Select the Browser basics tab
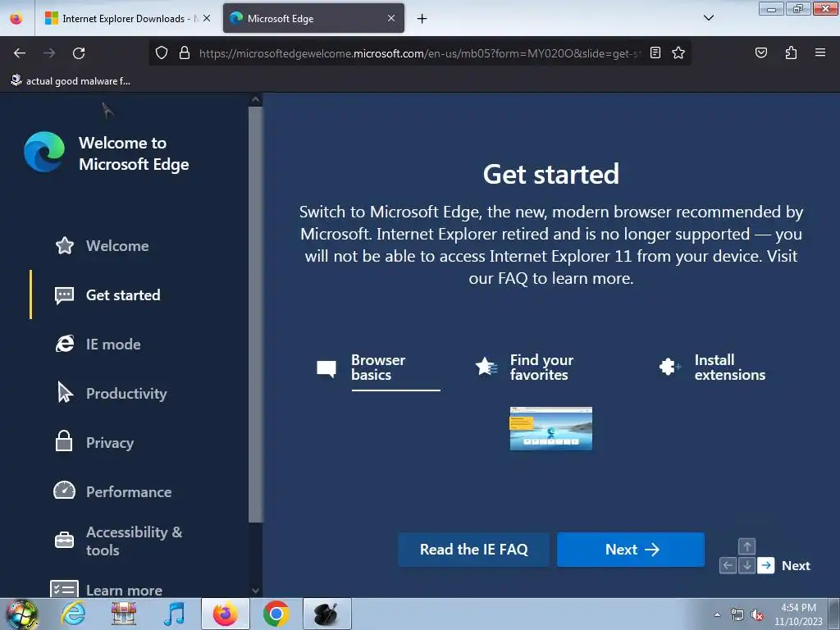This screenshot has height=630, width=840. point(378,367)
